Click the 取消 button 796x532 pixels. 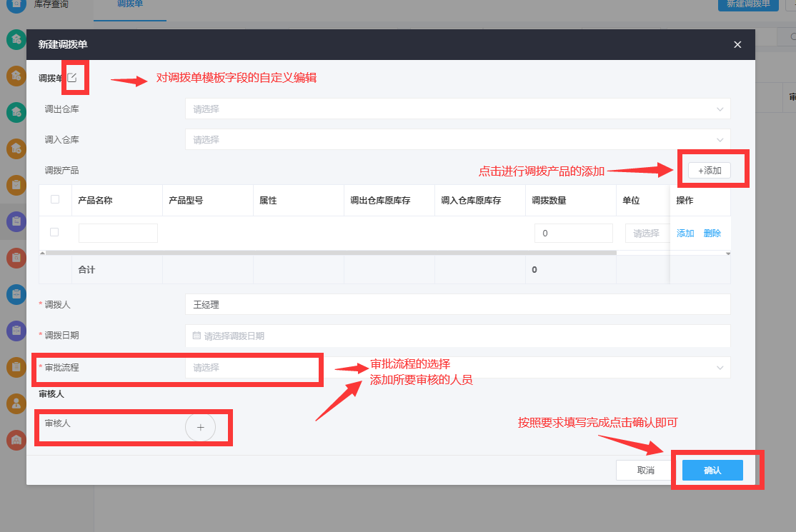point(645,470)
